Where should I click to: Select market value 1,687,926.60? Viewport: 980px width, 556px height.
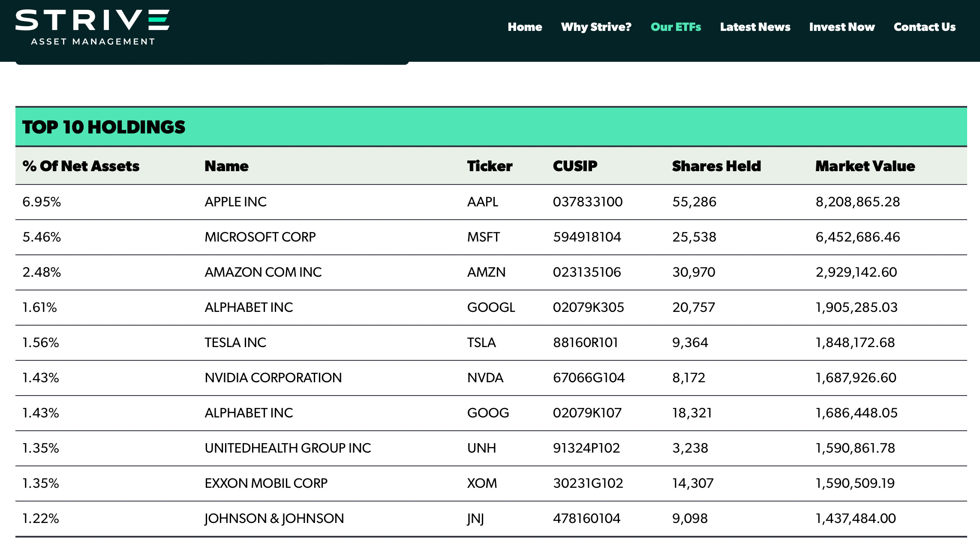tap(856, 378)
